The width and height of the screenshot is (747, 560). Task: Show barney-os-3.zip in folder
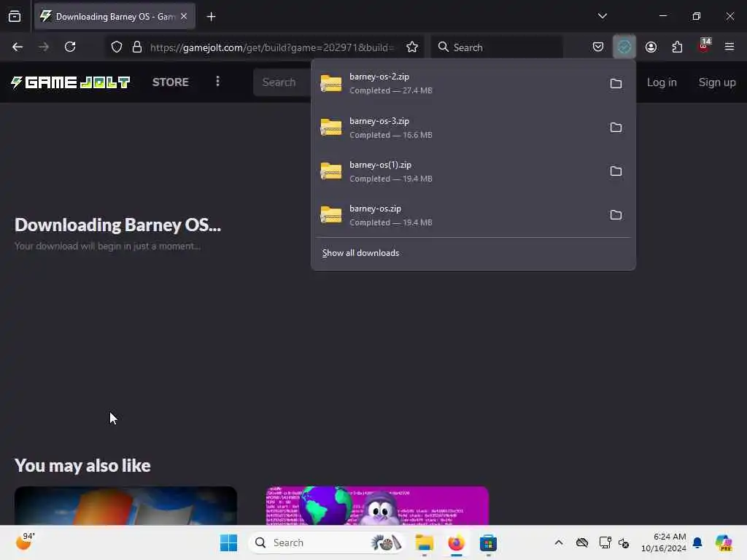click(616, 128)
